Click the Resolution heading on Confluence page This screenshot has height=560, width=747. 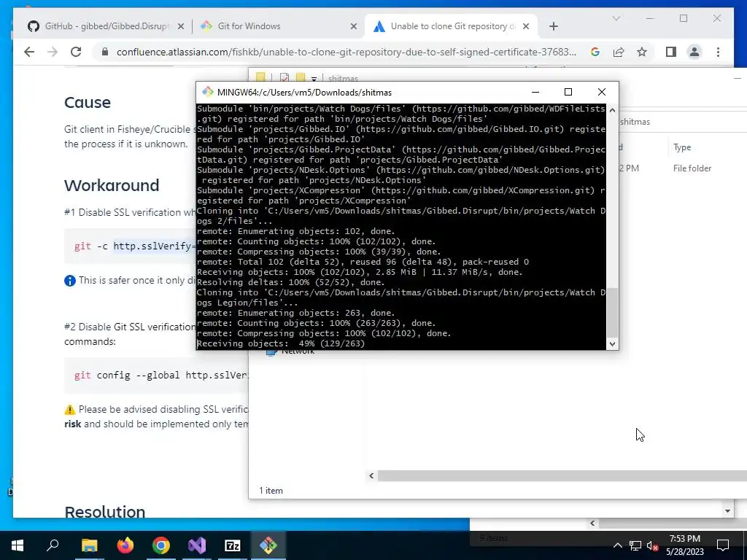pos(105,512)
